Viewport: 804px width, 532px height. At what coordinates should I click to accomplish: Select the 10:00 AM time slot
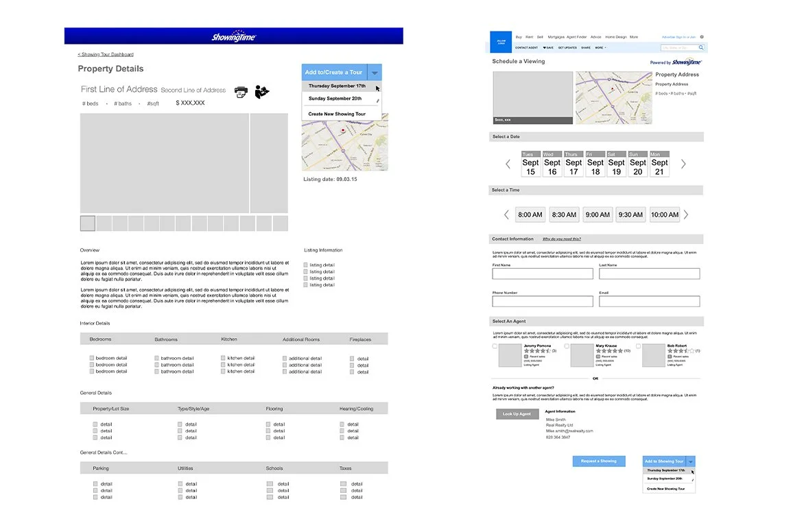665,215
